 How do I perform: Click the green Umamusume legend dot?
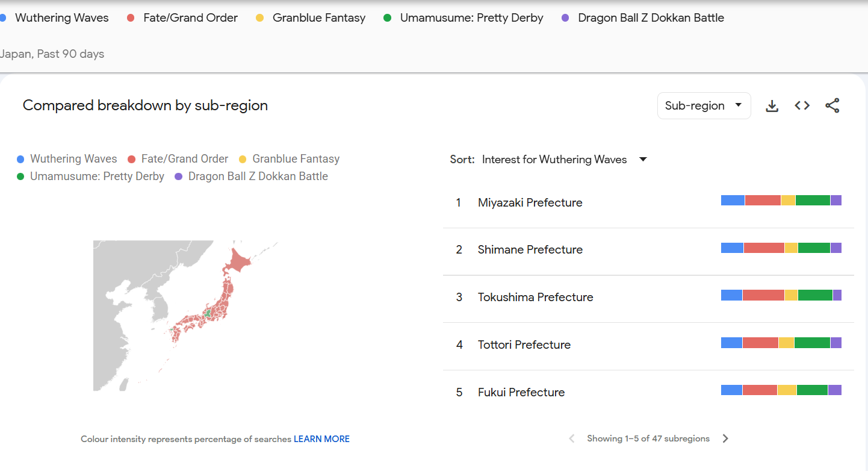(20, 176)
